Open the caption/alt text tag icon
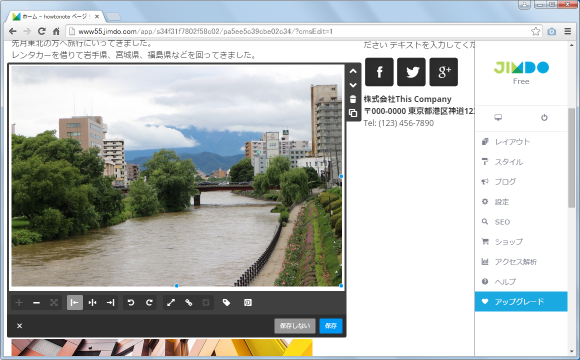 click(226, 303)
